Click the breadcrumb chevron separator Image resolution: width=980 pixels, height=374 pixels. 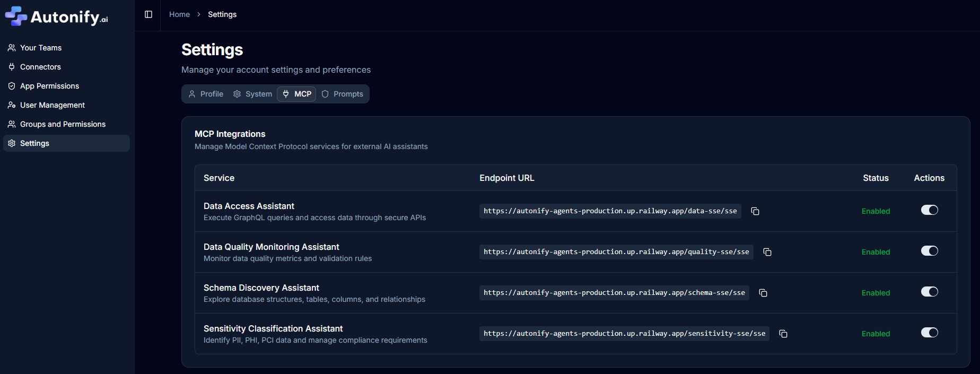pos(199,14)
